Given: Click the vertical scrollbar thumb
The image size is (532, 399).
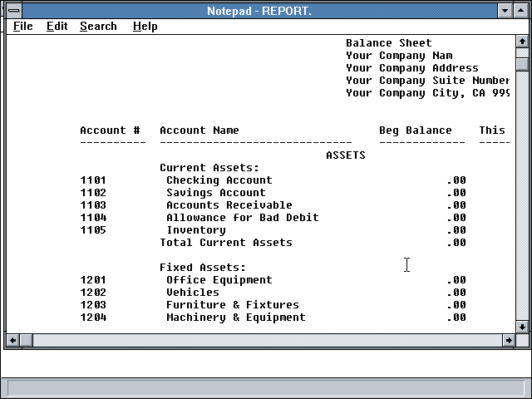Looking at the screenshot, I should tap(522, 65).
